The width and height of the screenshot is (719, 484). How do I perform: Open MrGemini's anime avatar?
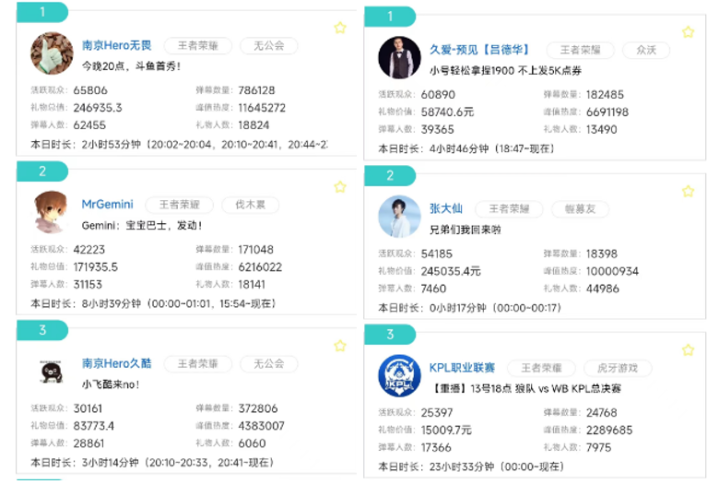coord(50,212)
